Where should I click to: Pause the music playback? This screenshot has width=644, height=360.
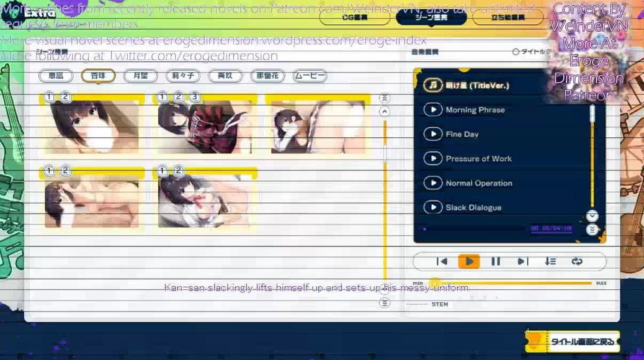click(x=496, y=261)
